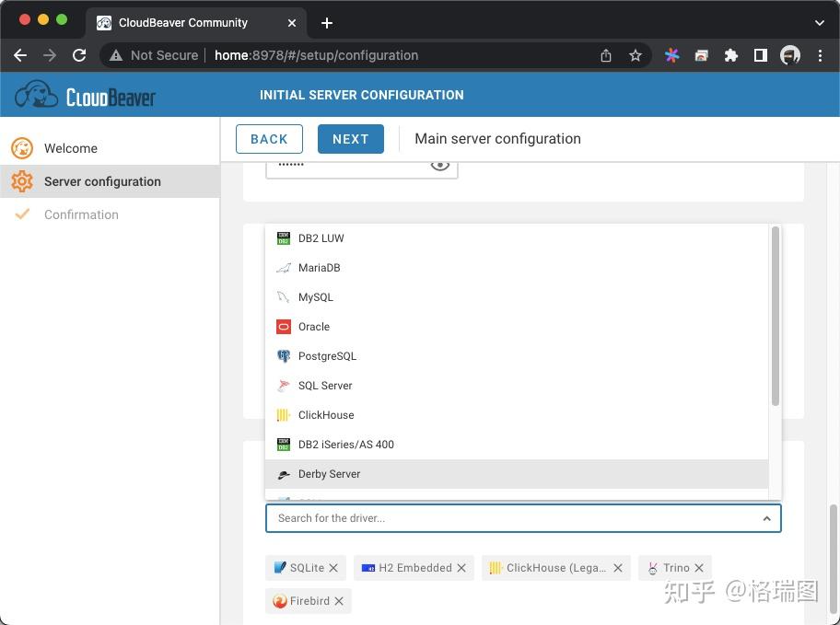Viewport: 840px width, 625px height.
Task: Click the CloudBeaver logo in header
Action: click(85, 95)
